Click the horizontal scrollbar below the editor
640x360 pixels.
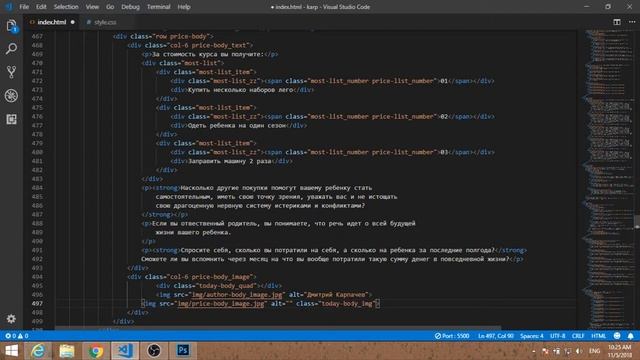click(278, 328)
